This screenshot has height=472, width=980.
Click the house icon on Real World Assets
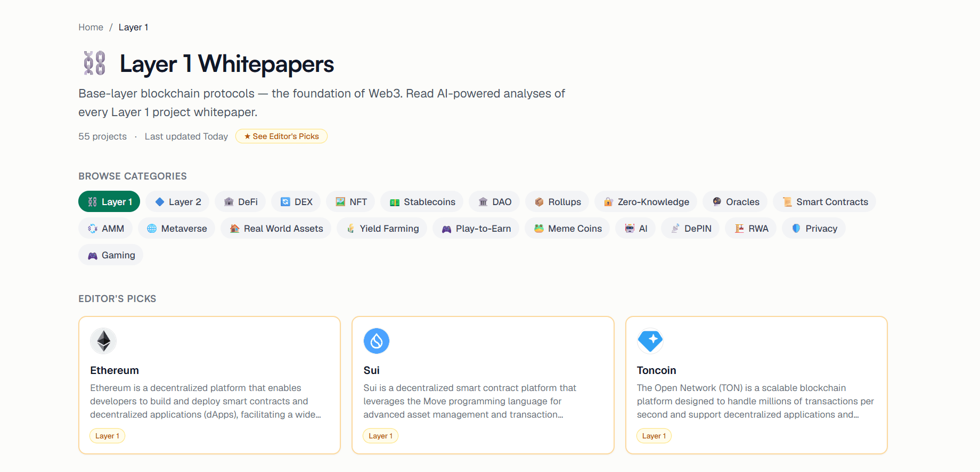tap(234, 229)
